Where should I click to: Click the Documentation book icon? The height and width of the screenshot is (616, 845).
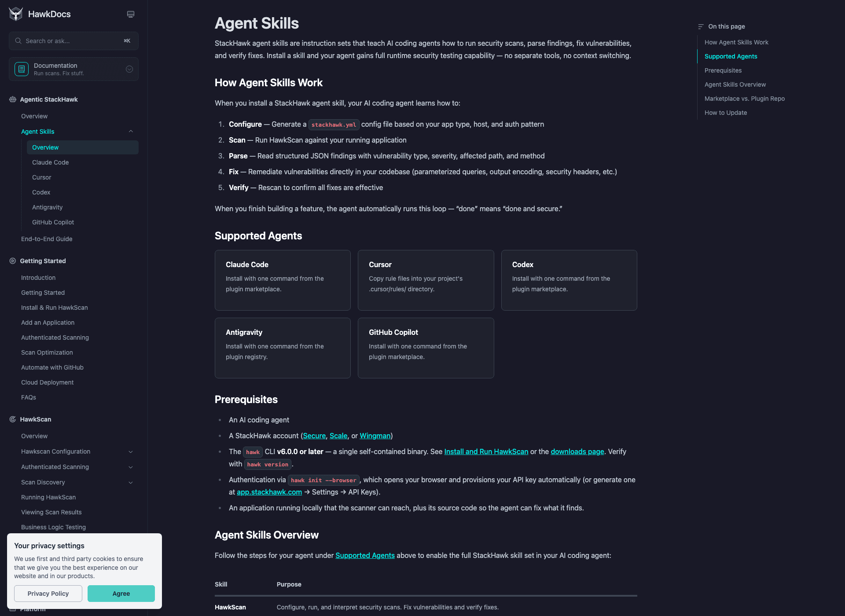click(22, 69)
